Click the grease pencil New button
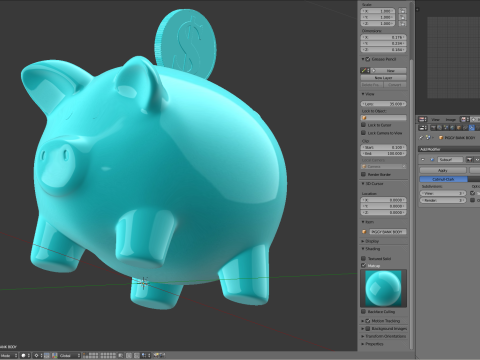480x360 pixels. [x=388, y=71]
